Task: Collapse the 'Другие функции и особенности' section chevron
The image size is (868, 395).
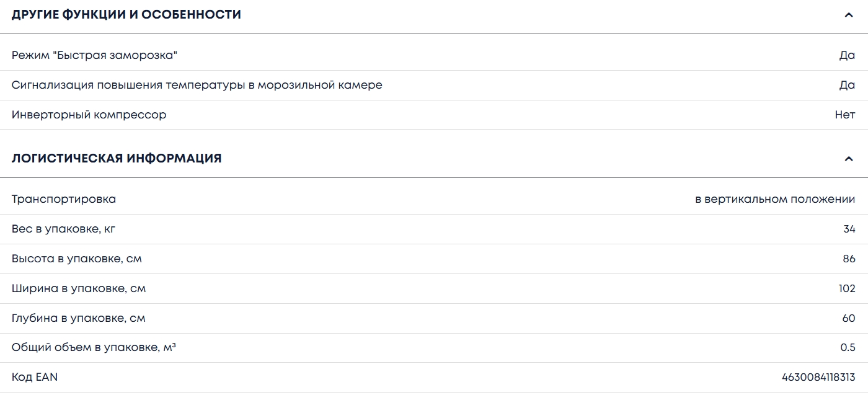Action: pyautogui.click(x=849, y=15)
